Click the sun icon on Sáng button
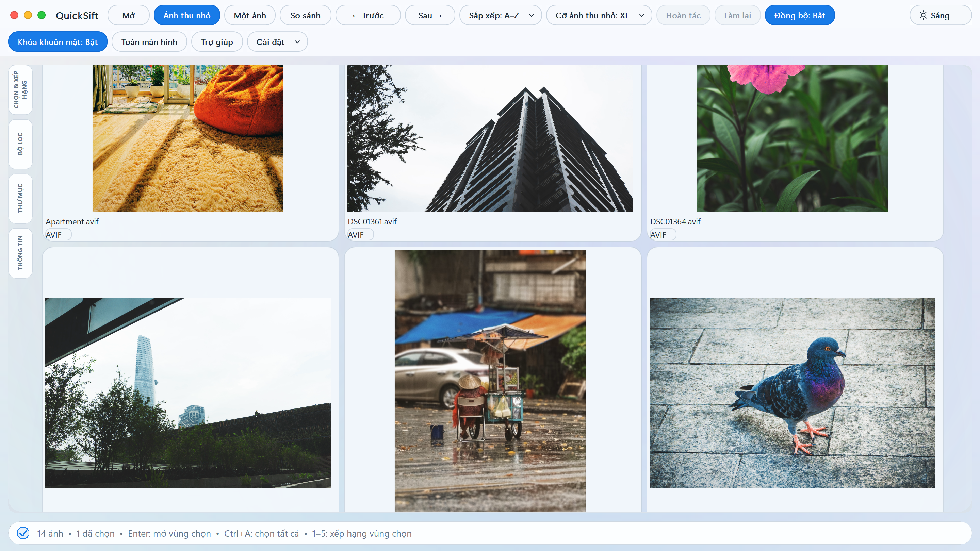 pyautogui.click(x=923, y=15)
